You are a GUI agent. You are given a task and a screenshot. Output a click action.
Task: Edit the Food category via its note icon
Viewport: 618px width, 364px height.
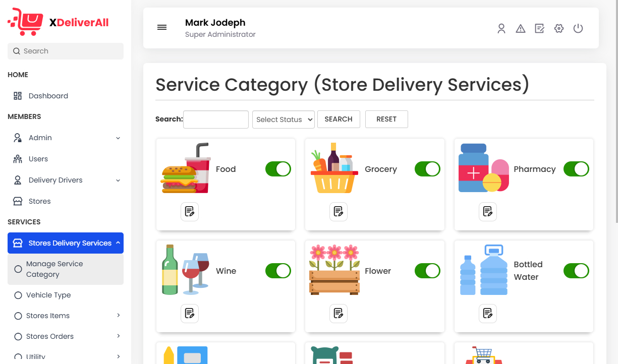[190, 212]
